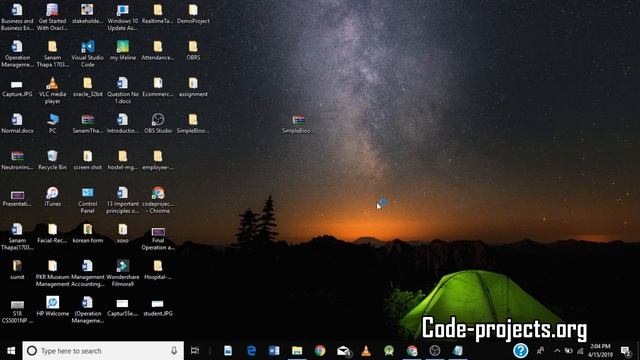Select Management Accounting document icon

tap(87, 273)
